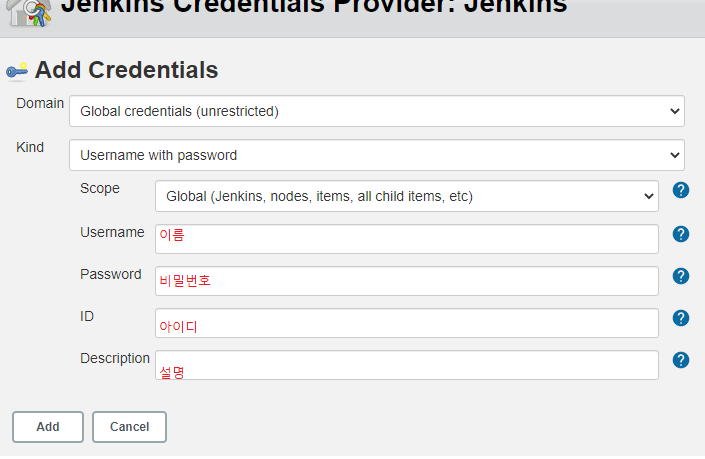
Task: Click the help icon next to ID
Action: [681, 318]
